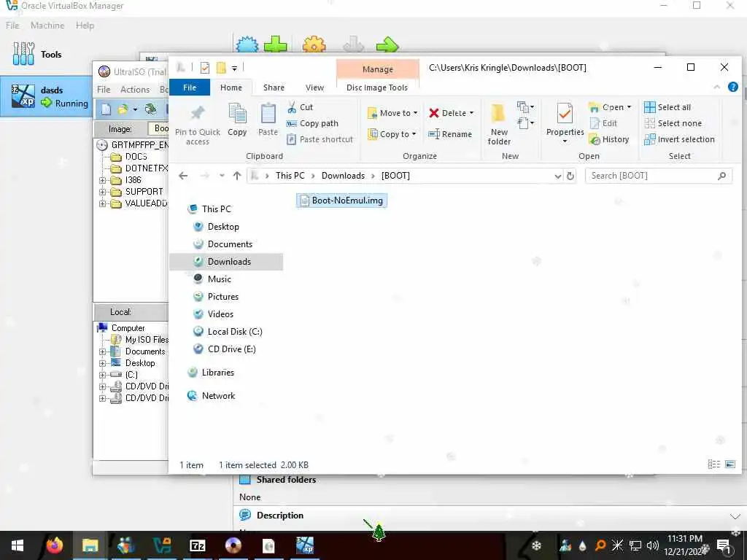Open CD Drive (E:) in navigation pane
This screenshot has height=560, width=747.
click(231, 349)
